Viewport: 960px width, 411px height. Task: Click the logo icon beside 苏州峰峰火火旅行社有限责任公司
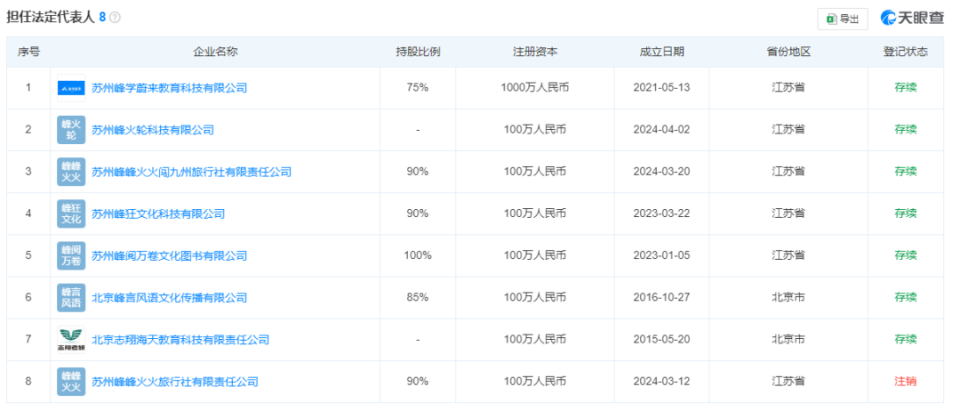pyautogui.click(x=72, y=382)
